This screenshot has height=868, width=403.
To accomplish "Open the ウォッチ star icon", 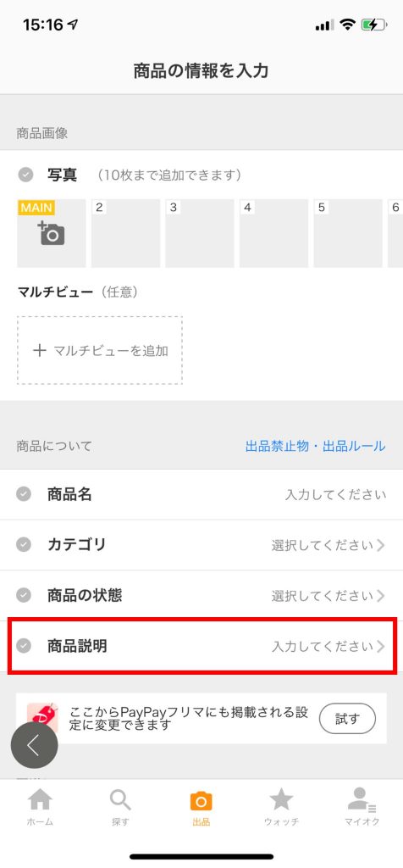I will pos(281,800).
